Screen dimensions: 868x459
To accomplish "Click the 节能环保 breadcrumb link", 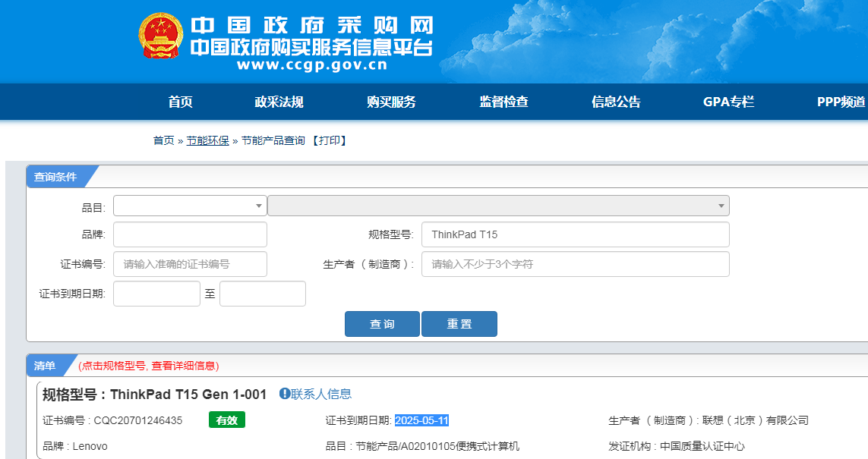I will 207,140.
